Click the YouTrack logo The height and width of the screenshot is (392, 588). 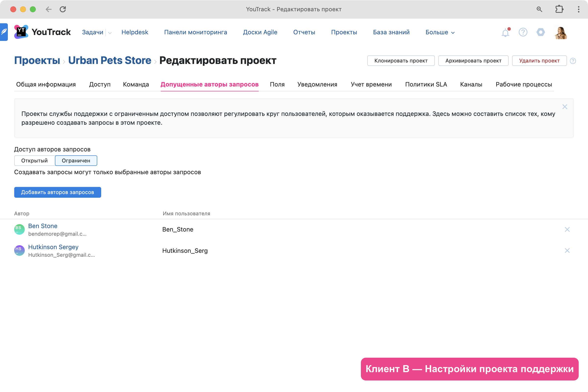point(42,32)
